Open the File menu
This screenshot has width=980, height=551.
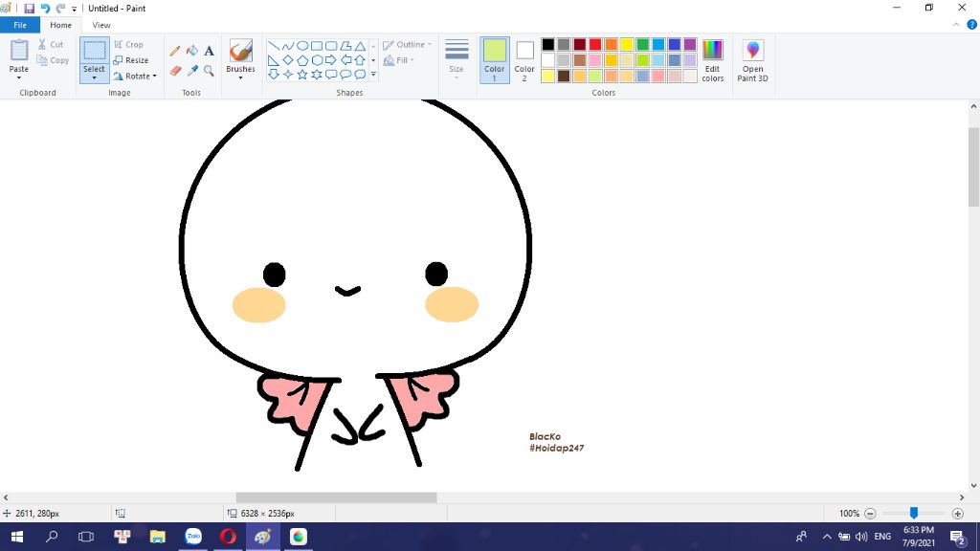coord(20,25)
